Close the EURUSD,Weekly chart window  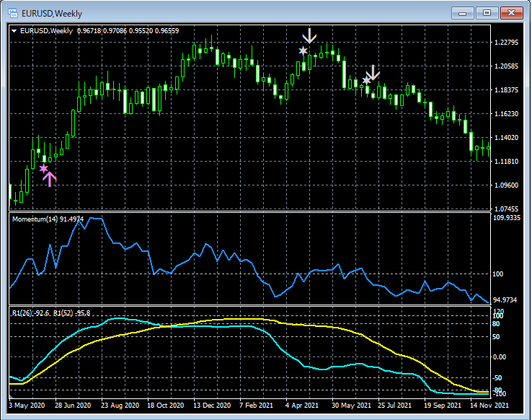click(511, 12)
